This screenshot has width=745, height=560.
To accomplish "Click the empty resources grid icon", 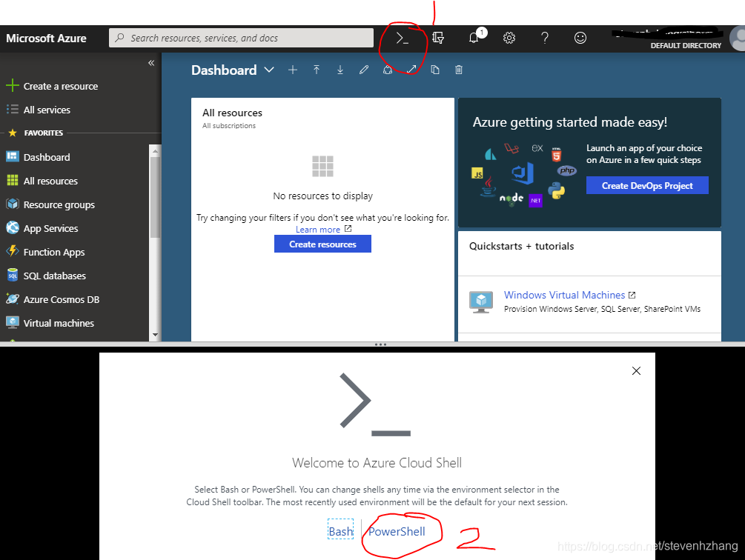I will coord(322,166).
